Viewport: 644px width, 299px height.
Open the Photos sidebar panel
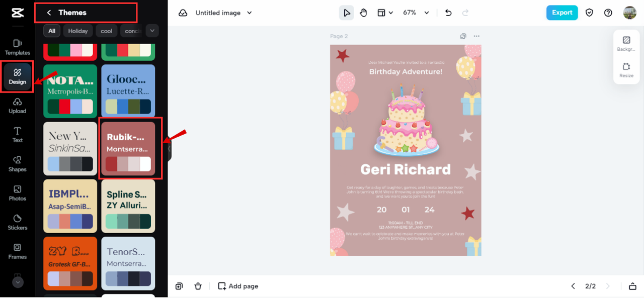17,193
